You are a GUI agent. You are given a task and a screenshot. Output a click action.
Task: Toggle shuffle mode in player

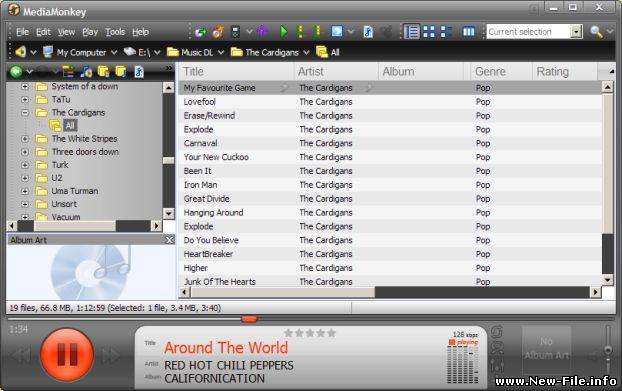(x=497, y=348)
